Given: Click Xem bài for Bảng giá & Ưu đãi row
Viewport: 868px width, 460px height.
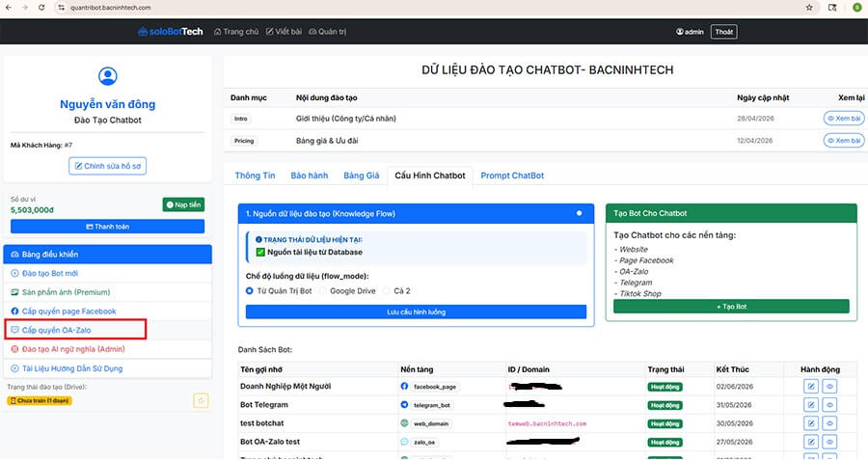Looking at the screenshot, I should (x=844, y=141).
